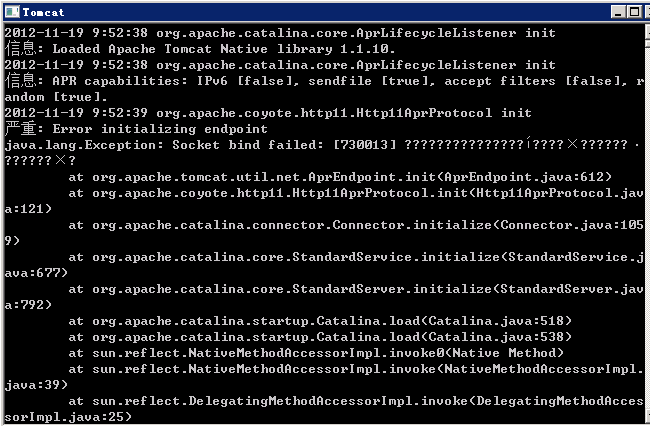Click the scrollbar up arrow
This screenshot has width=650, height=426.
click(x=648, y=31)
